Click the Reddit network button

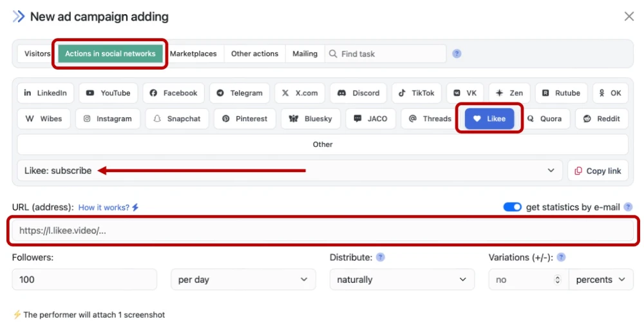click(601, 119)
